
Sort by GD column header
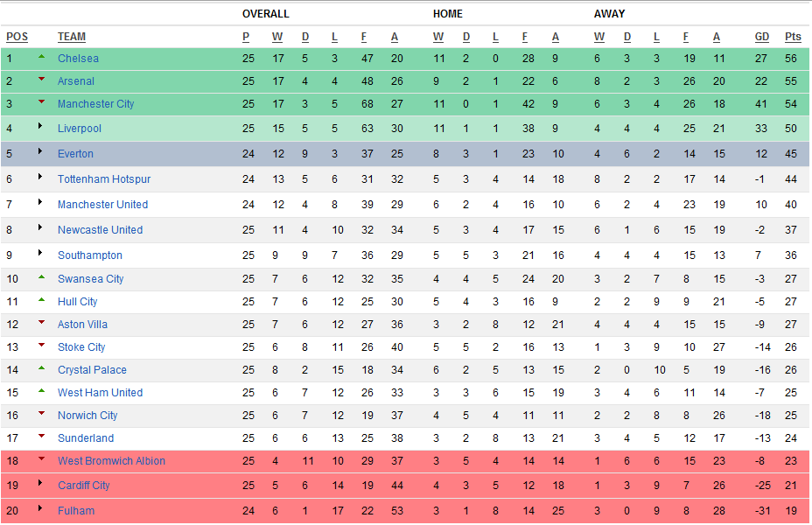tap(762, 37)
